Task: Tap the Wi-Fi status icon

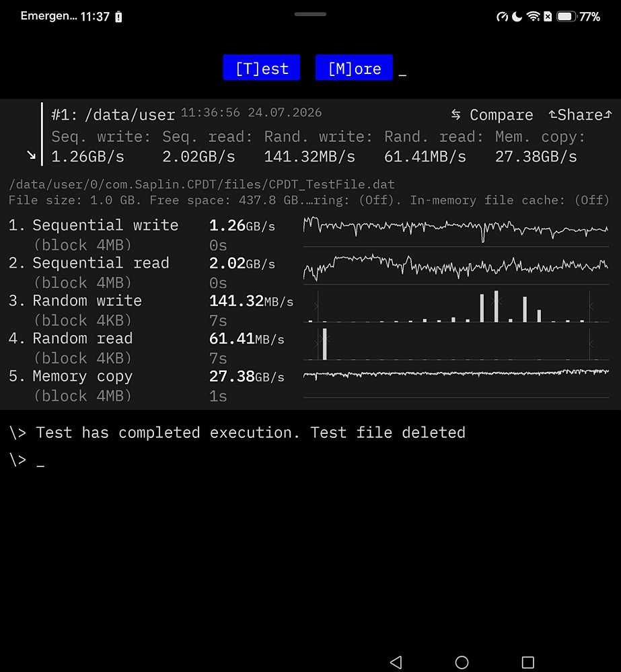Action: (x=533, y=17)
